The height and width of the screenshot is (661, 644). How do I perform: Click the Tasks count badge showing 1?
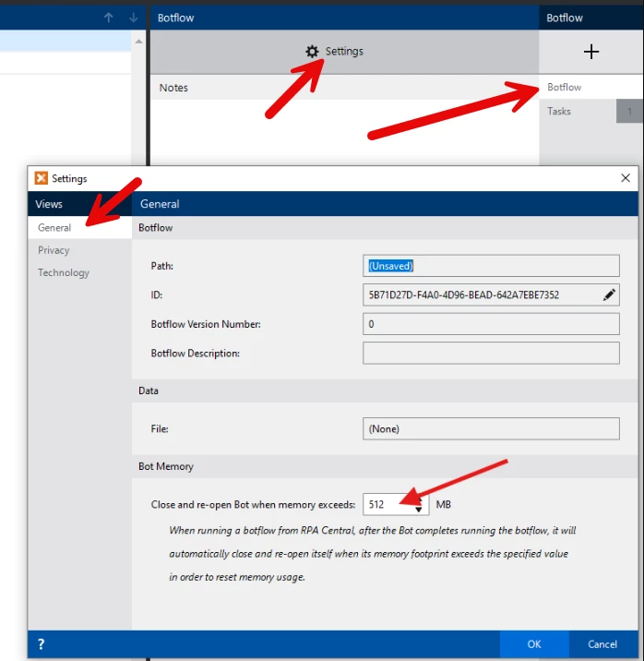click(x=629, y=111)
